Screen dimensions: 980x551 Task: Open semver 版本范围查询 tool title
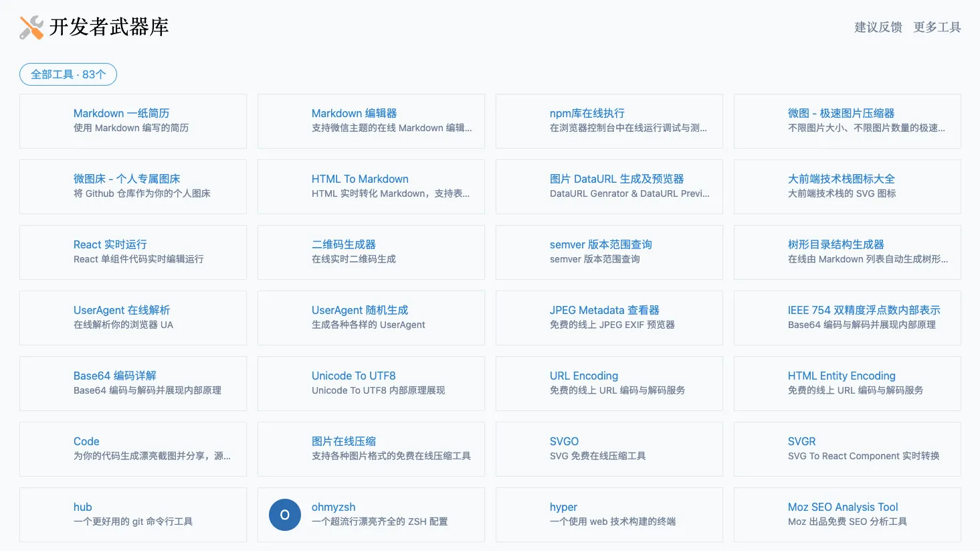pos(601,244)
